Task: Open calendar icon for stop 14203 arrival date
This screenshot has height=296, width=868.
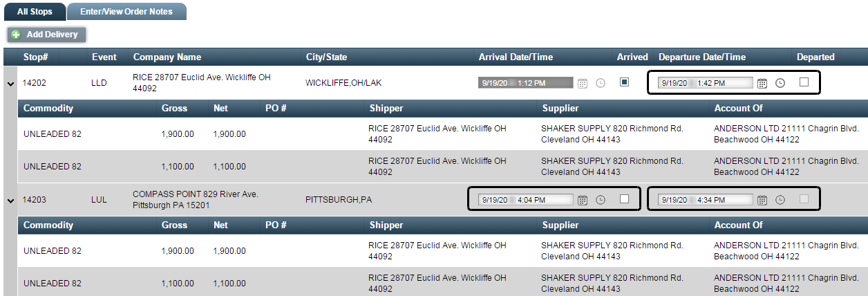Action: (583, 200)
